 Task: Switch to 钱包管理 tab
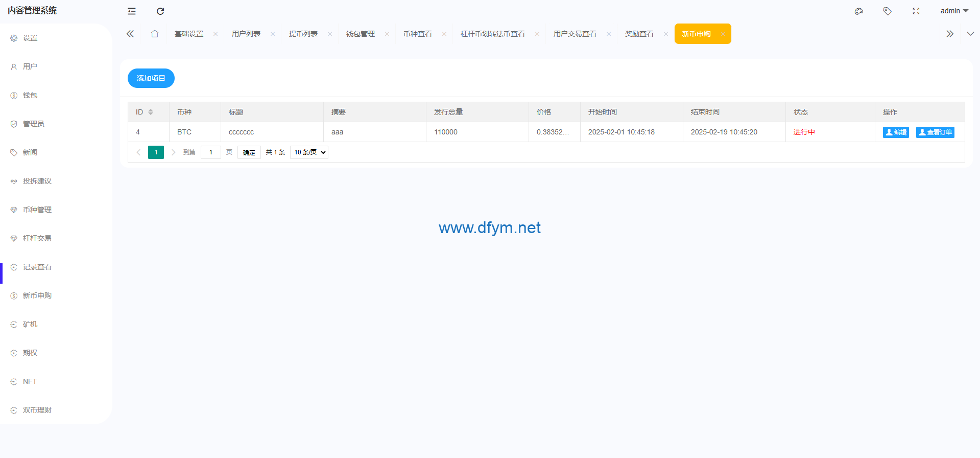tap(361, 34)
